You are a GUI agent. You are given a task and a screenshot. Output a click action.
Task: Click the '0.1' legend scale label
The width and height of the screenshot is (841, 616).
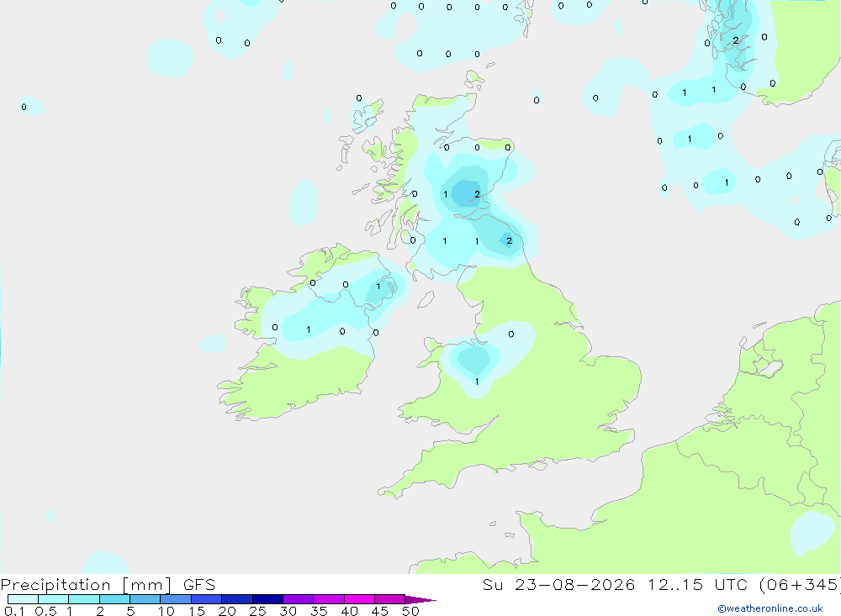click(14, 611)
